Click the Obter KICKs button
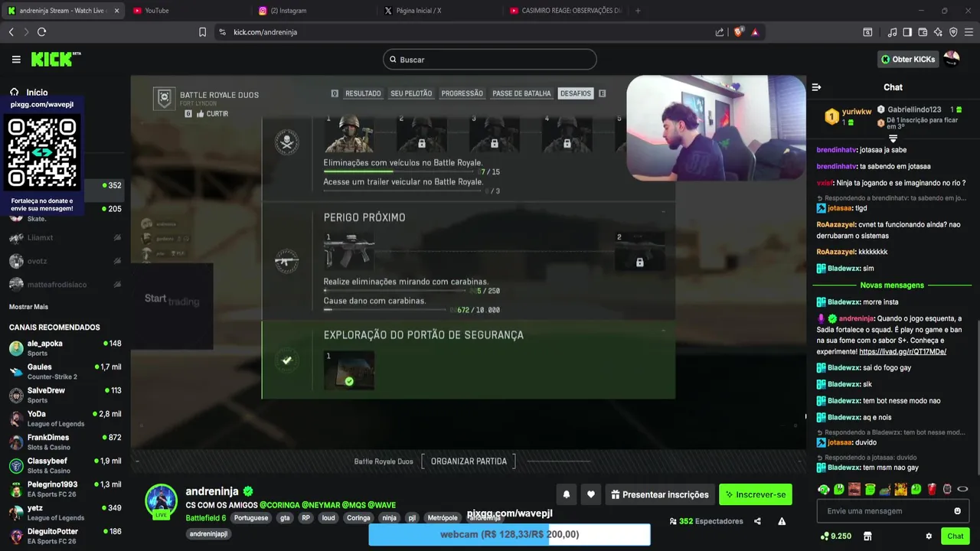 (x=908, y=59)
